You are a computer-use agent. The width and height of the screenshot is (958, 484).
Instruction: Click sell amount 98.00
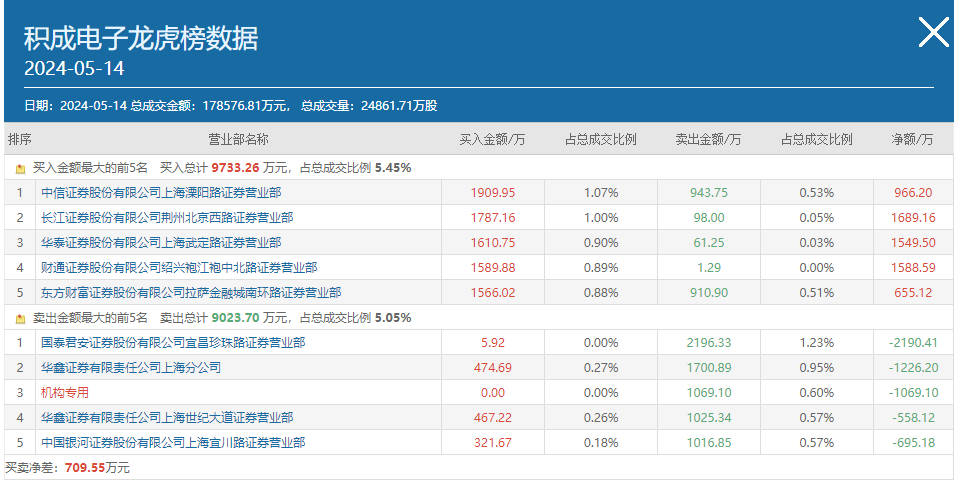click(709, 218)
